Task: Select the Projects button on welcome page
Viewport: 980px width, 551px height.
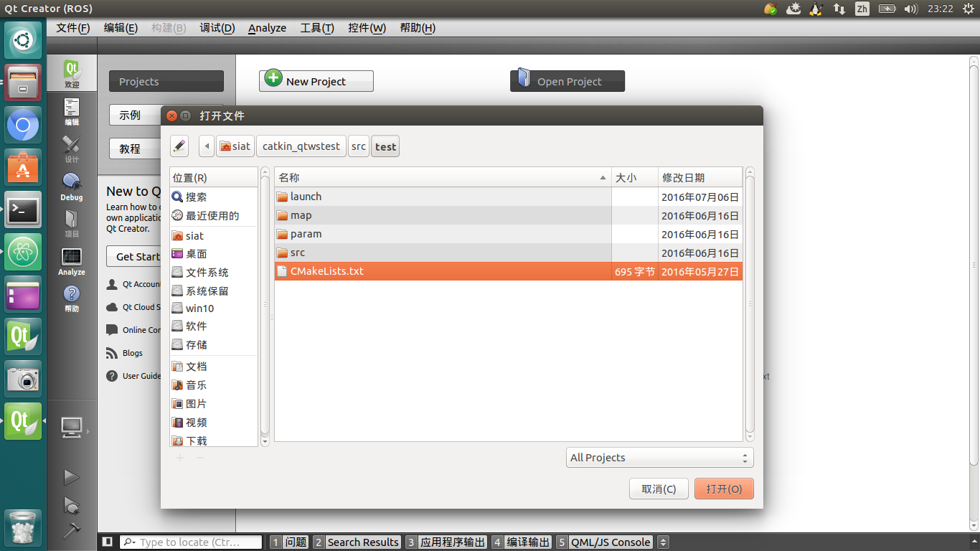Action: (166, 81)
